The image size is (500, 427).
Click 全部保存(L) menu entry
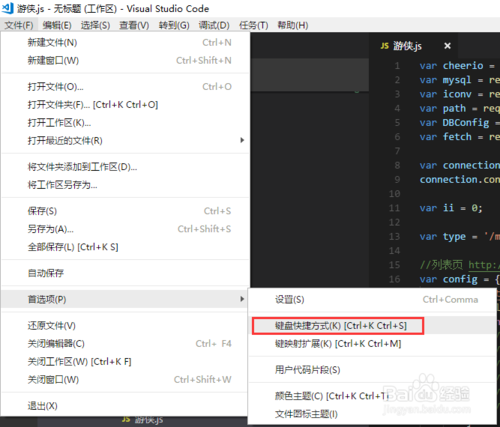pyautogui.click(x=125, y=247)
